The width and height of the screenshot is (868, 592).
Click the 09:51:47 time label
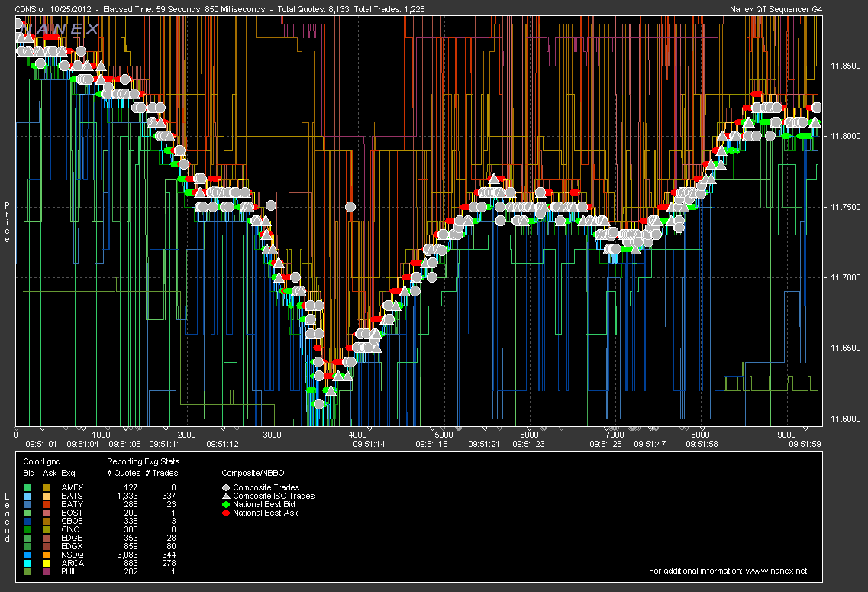(650, 444)
